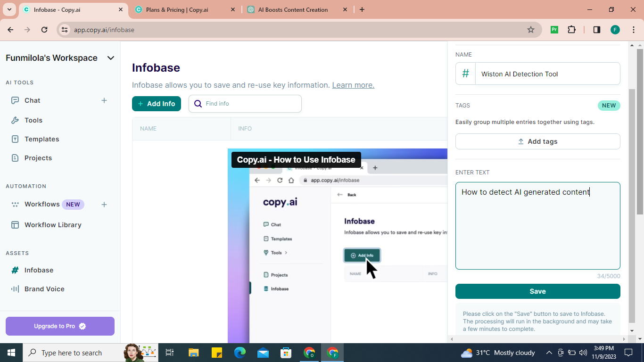The image size is (644, 362).
Task: Open the green Pr extension
Action: [554, 30]
